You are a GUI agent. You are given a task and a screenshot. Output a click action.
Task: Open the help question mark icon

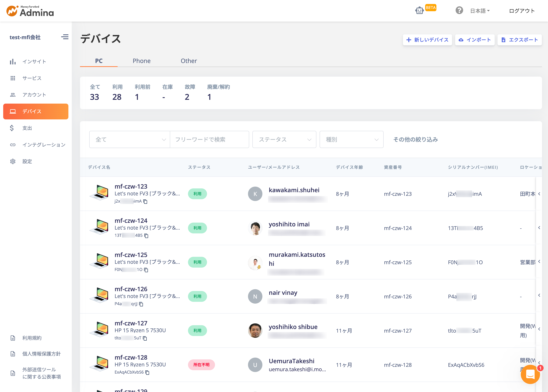459,10
